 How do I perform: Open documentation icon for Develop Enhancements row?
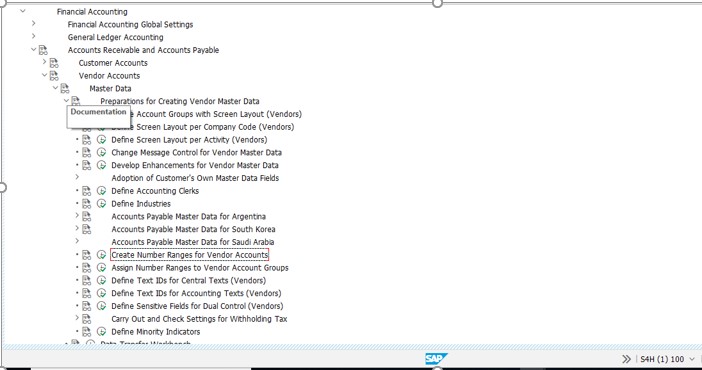[86, 165]
